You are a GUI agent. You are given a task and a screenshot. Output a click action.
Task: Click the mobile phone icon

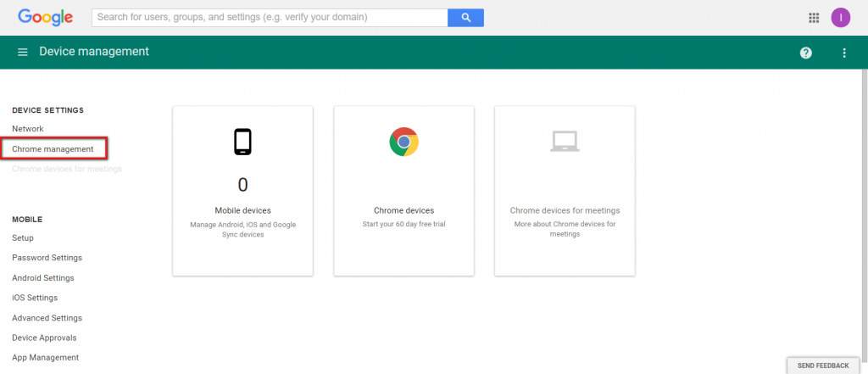coord(242,142)
